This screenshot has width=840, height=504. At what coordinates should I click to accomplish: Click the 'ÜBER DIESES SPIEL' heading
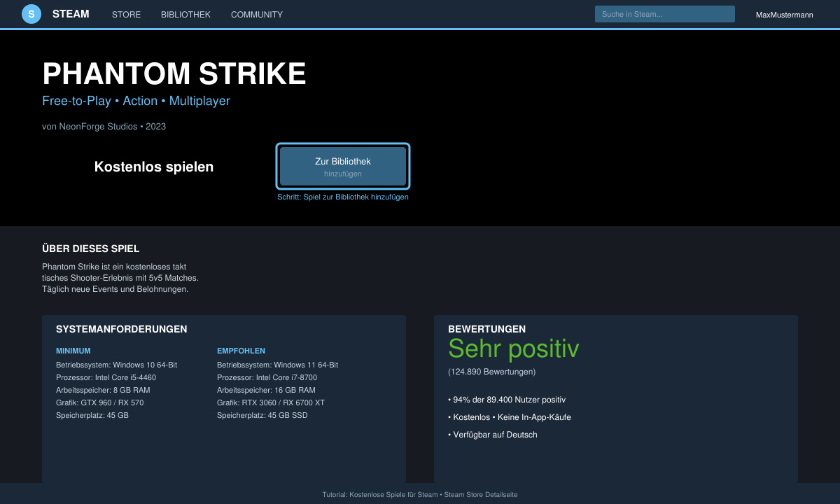(90, 248)
